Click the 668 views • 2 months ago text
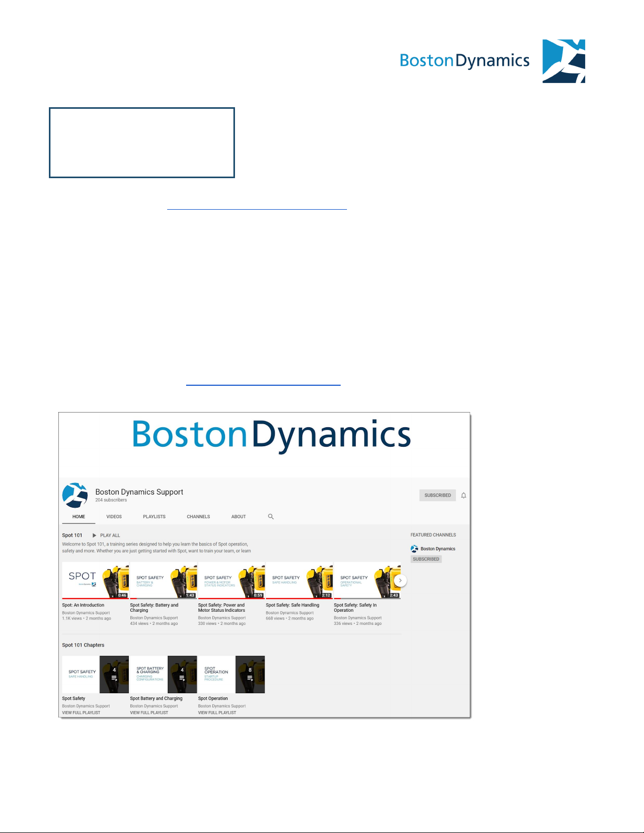Viewport: 644px width, 833px height. (290, 619)
